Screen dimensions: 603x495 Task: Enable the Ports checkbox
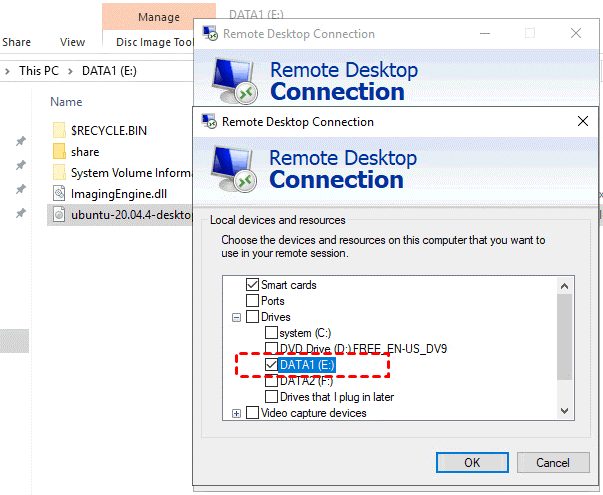pyautogui.click(x=252, y=301)
